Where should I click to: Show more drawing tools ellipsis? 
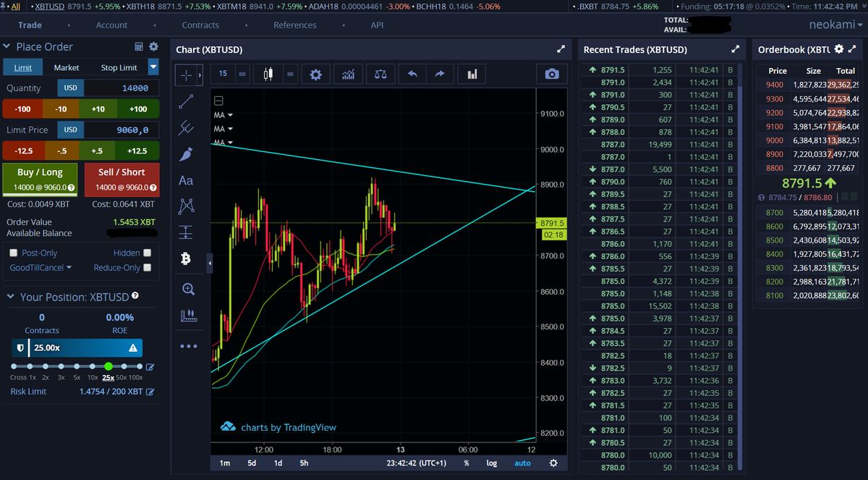click(188, 346)
